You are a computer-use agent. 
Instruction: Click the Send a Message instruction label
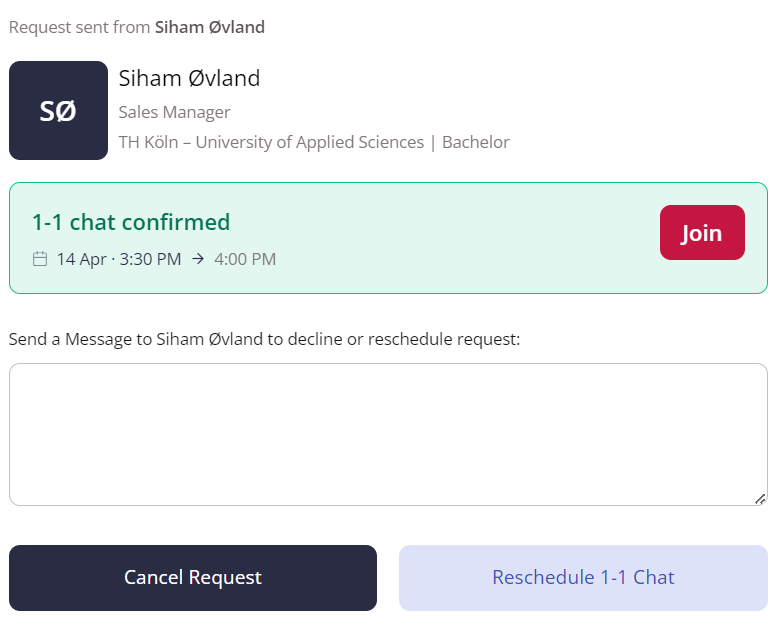264,339
